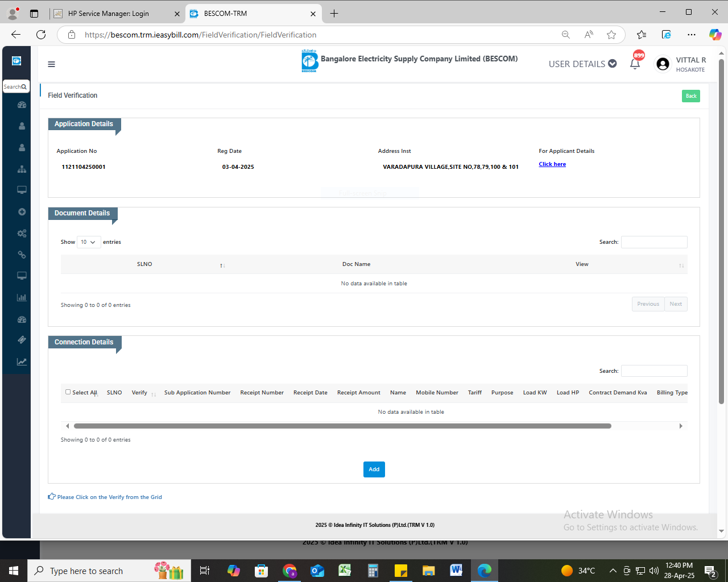Click the Sub Application Number column header
This screenshot has width=728, height=582.
pyautogui.click(x=197, y=393)
